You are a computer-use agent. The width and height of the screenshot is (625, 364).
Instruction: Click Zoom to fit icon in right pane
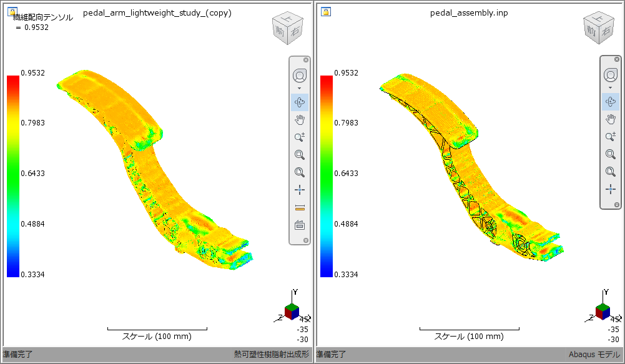click(x=611, y=172)
